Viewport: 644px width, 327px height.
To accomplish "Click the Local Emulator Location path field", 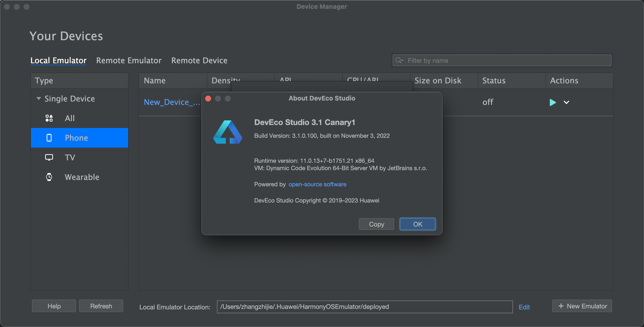I will coord(365,307).
